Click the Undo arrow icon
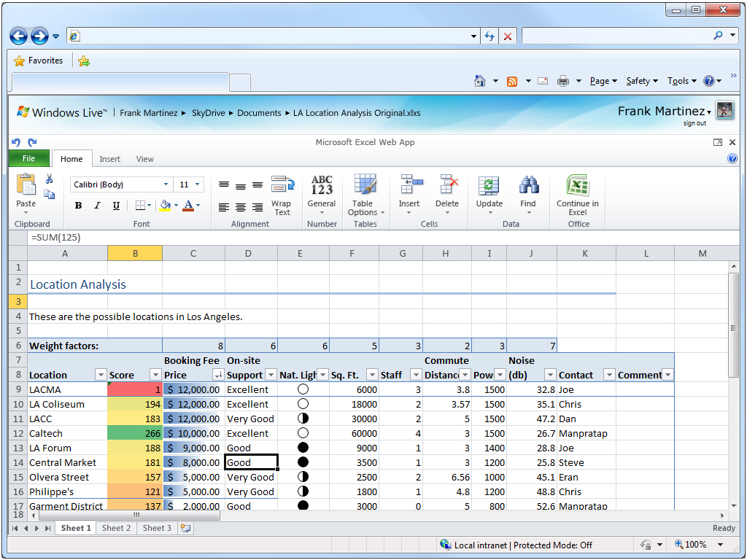747x560 pixels. (x=16, y=143)
